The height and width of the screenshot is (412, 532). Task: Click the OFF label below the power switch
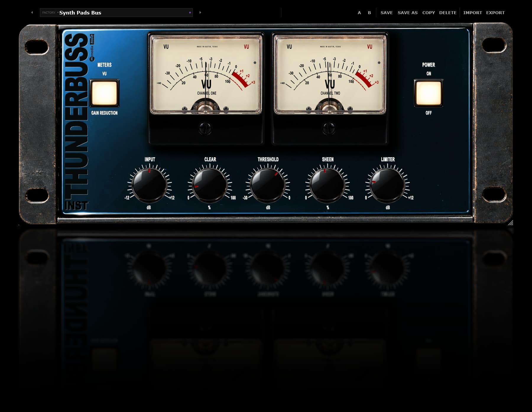pyautogui.click(x=429, y=113)
